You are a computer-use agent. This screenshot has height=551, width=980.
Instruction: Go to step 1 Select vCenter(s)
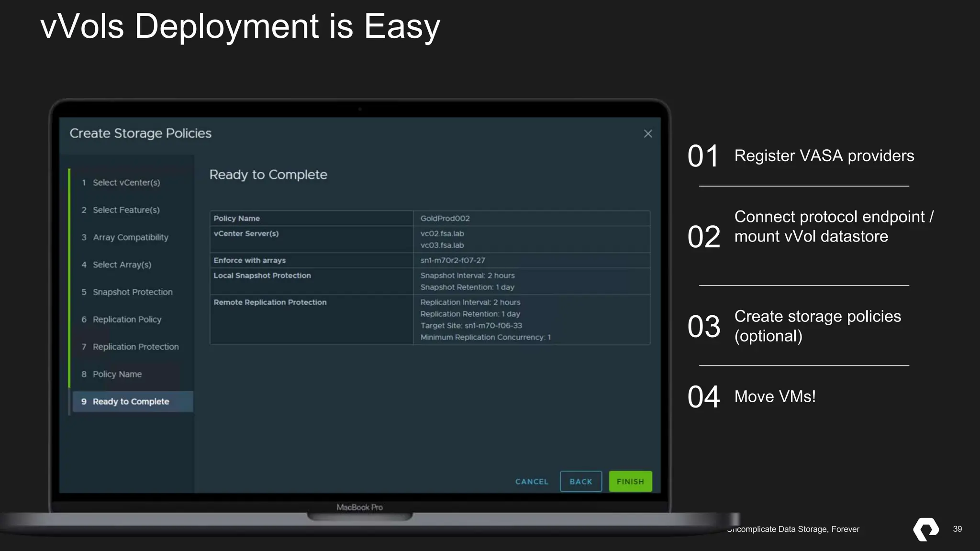pyautogui.click(x=126, y=183)
